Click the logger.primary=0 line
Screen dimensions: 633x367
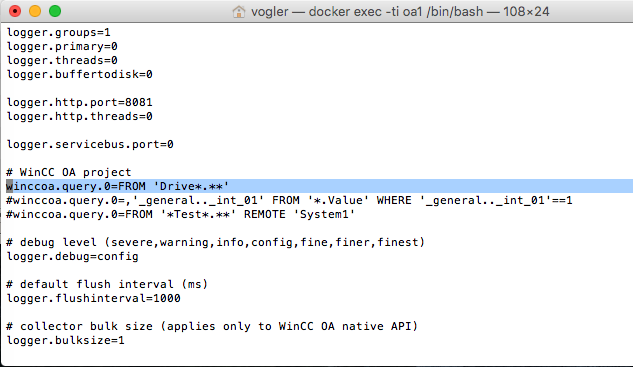click(x=62, y=46)
